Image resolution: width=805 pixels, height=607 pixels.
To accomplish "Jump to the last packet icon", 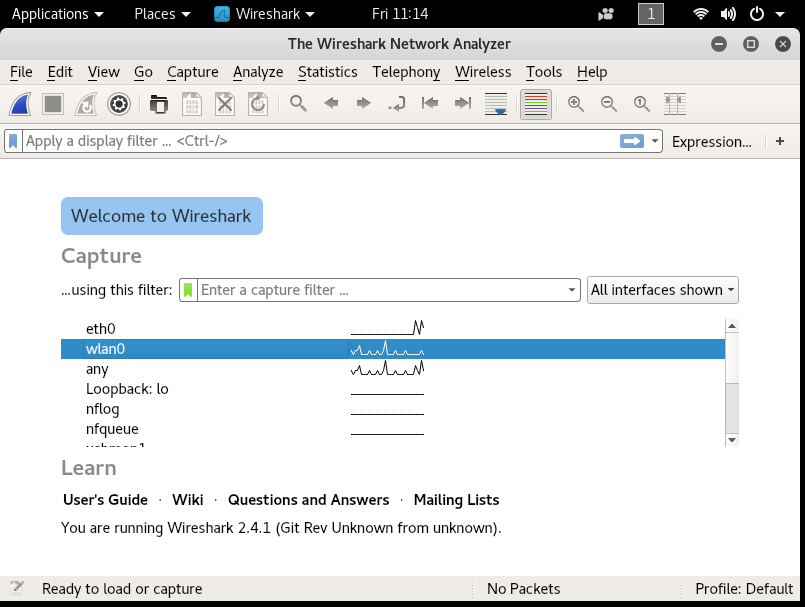I will click(x=463, y=104).
